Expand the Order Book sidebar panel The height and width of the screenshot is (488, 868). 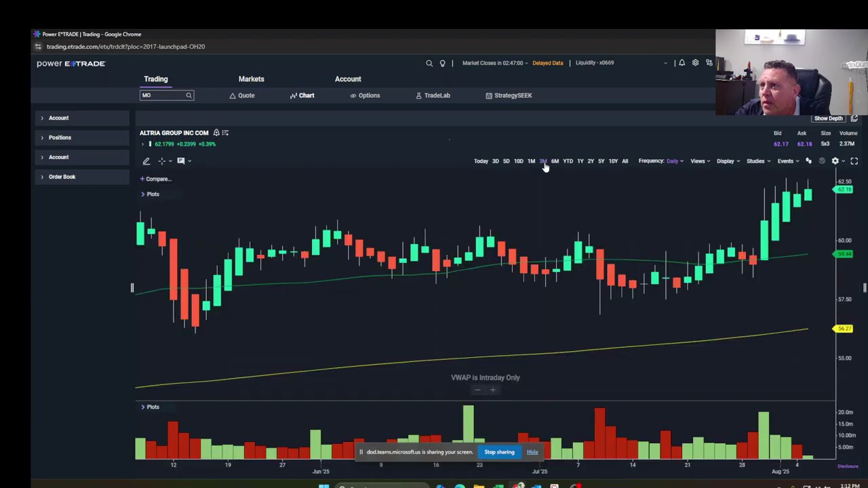coord(82,177)
